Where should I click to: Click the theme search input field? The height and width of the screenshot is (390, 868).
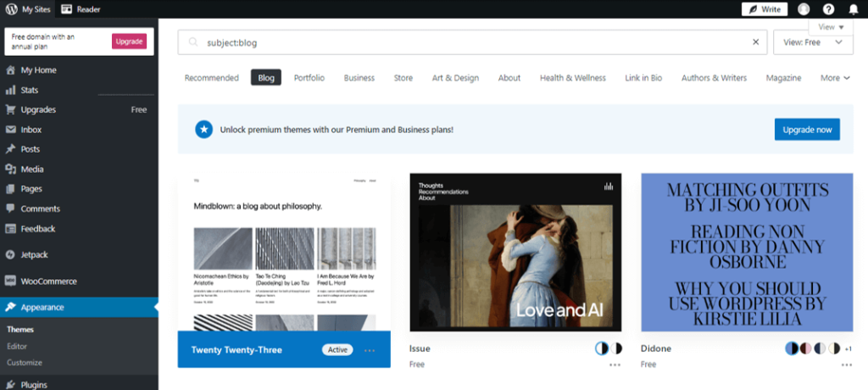(x=472, y=42)
